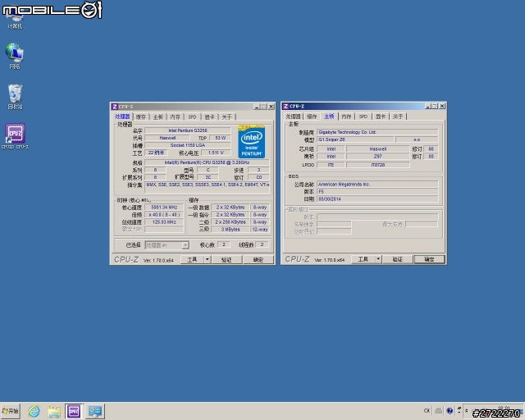Screen dimensions: 525x420
Task: Expand 工具 dropdown arrow in left CPU-Z window
Action: (208, 259)
